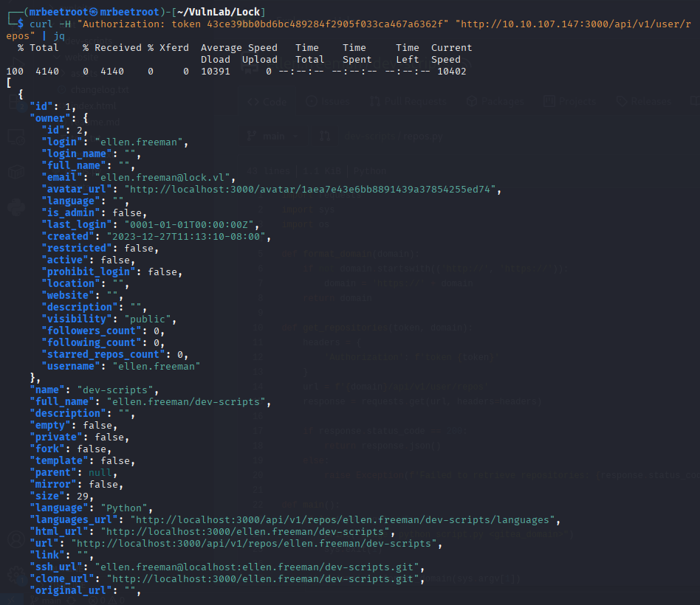Click the last_login value 0001-01-01T00:00:00Z
The width and height of the screenshot is (700, 605).
point(189,224)
